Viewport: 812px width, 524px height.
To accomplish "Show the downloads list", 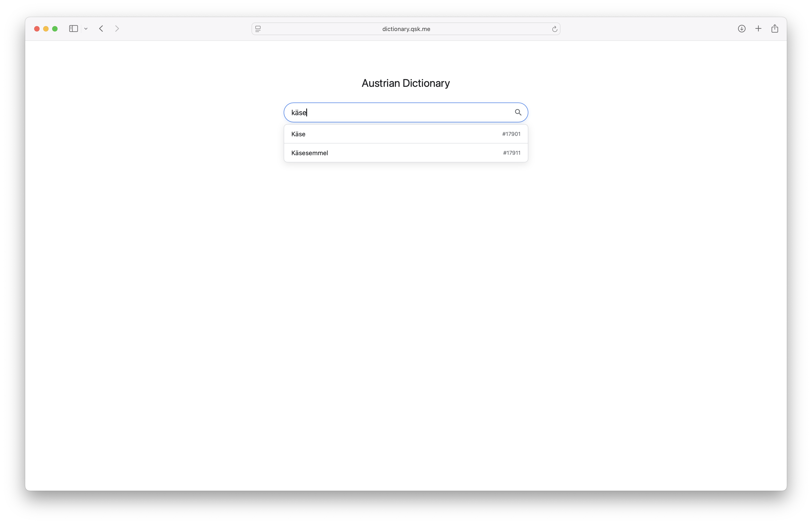I will [742, 29].
